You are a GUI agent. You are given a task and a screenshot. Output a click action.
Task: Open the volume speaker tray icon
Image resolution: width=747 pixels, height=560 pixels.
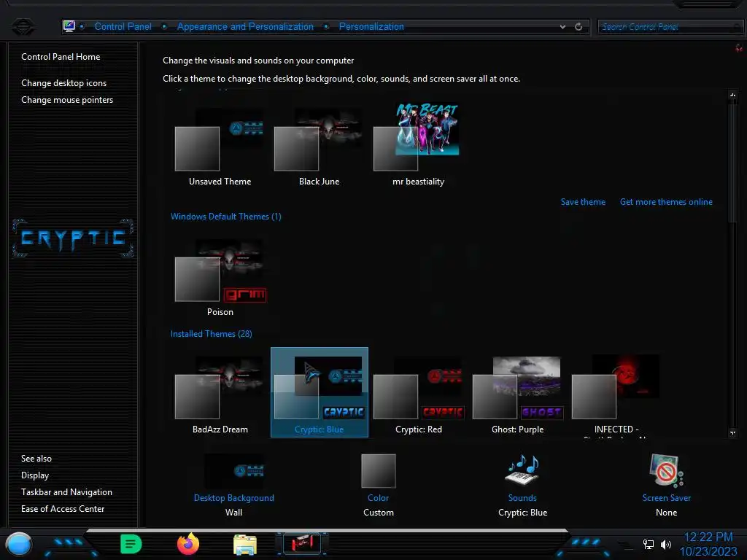click(x=665, y=544)
